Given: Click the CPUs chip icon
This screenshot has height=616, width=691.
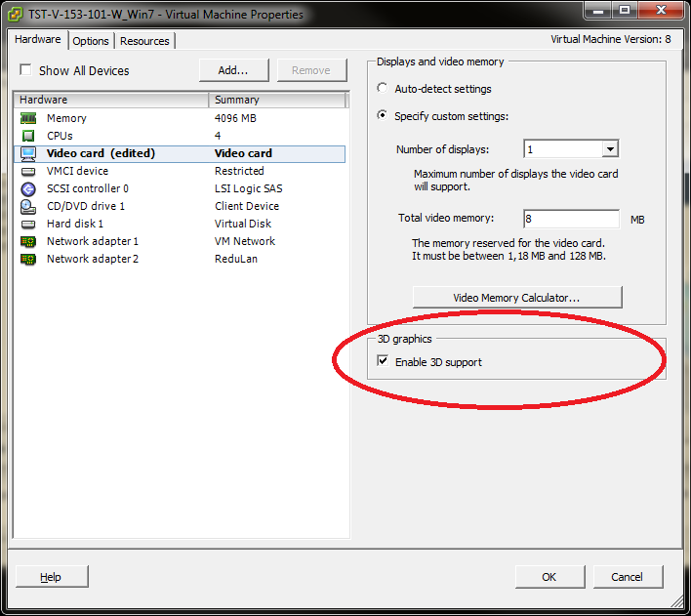Looking at the screenshot, I should coord(28,136).
